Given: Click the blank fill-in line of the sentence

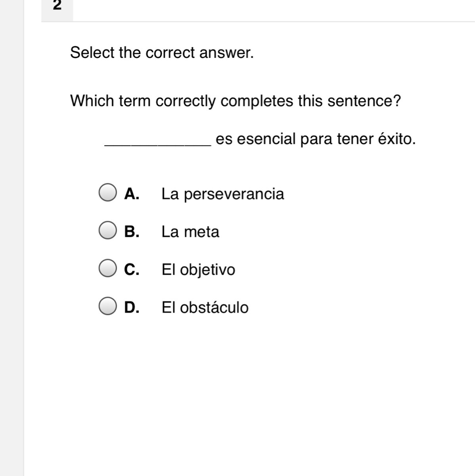Looking at the screenshot, I should point(158,145).
